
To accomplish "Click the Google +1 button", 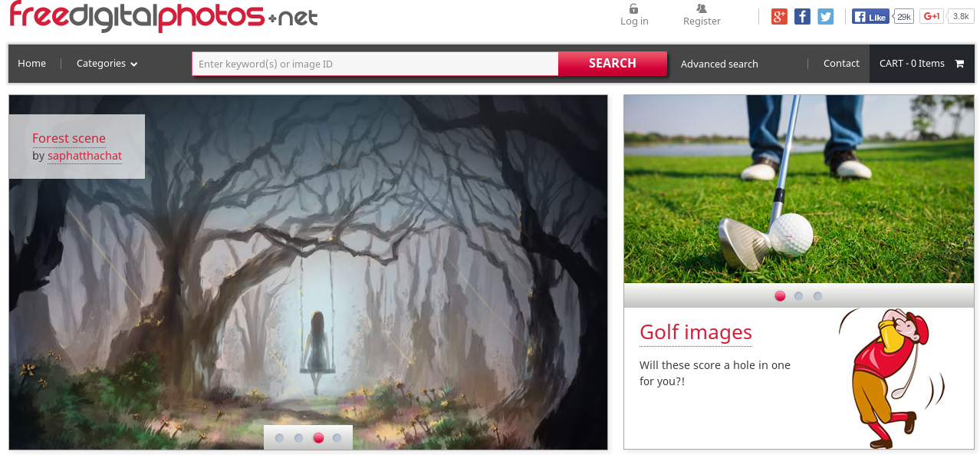I will click(932, 16).
